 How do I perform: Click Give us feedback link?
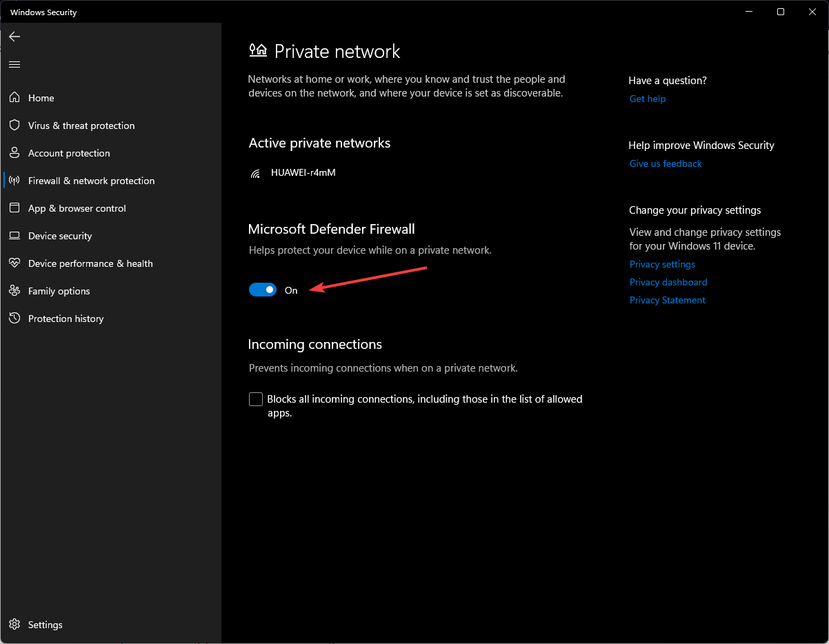point(666,163)
